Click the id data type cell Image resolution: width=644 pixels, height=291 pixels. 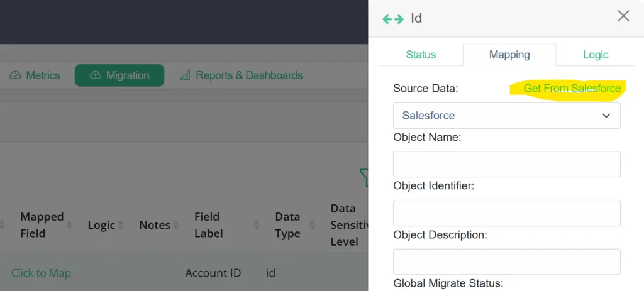[270, 273]
